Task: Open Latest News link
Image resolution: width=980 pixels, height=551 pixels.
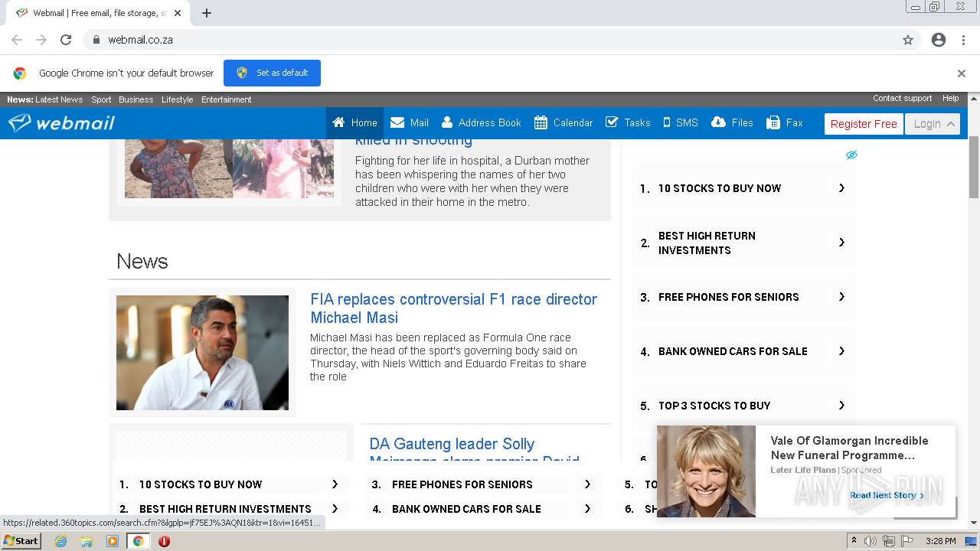Action: [59, 99]
